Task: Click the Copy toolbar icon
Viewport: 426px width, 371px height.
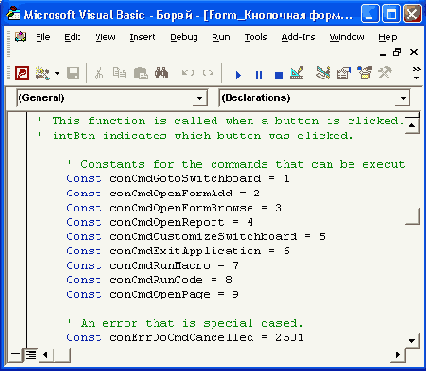Action: pyautogui.click(x=119, y=73)
